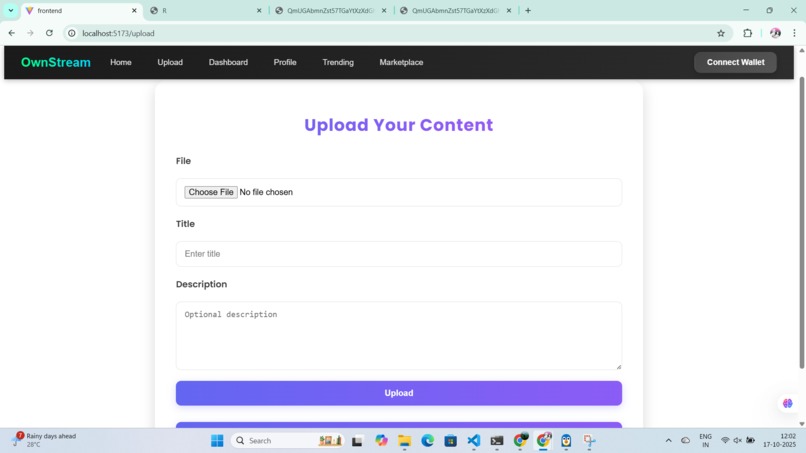Click the purple Upload button
This screenshot has height=453, width=806.
399,393
